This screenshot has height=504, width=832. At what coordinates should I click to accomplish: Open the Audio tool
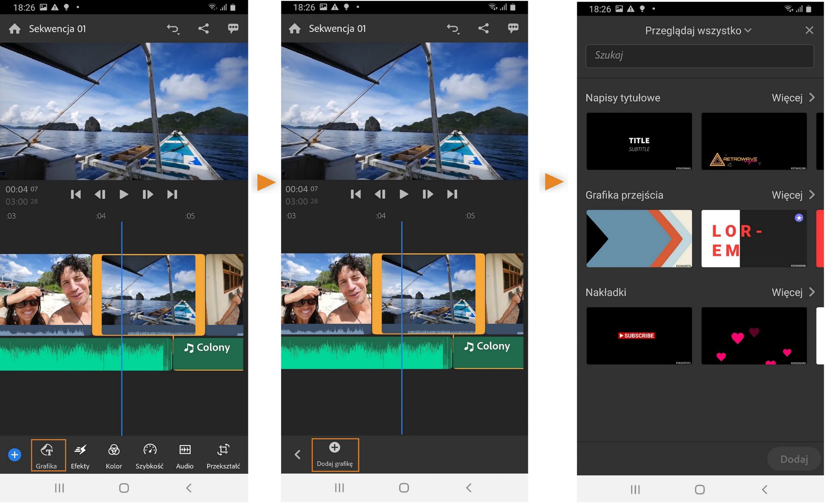[185, 455]
